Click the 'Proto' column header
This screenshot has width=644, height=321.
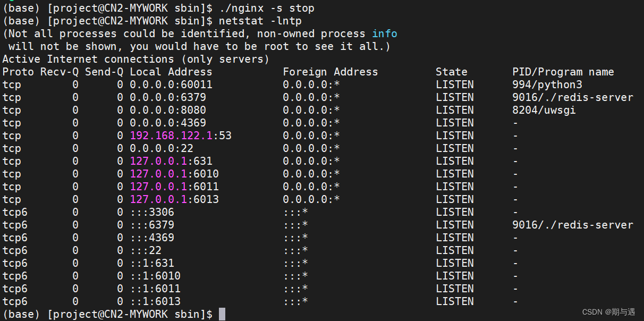pos(18,72)
